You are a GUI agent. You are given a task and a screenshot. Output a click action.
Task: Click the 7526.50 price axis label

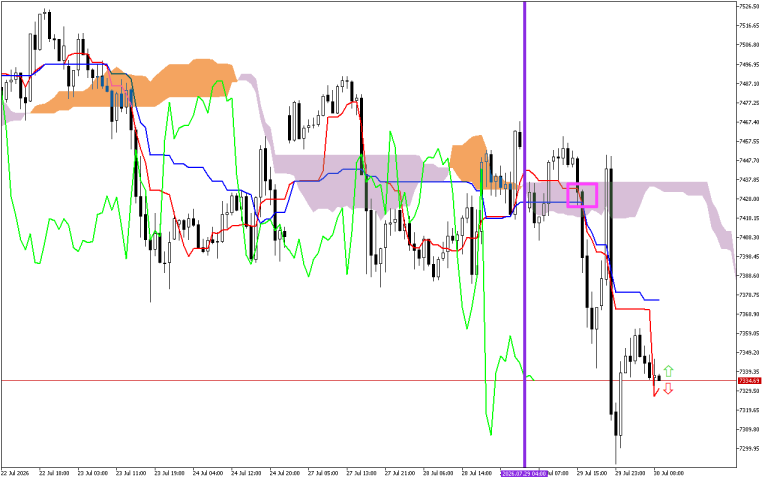tap(749, 6)
